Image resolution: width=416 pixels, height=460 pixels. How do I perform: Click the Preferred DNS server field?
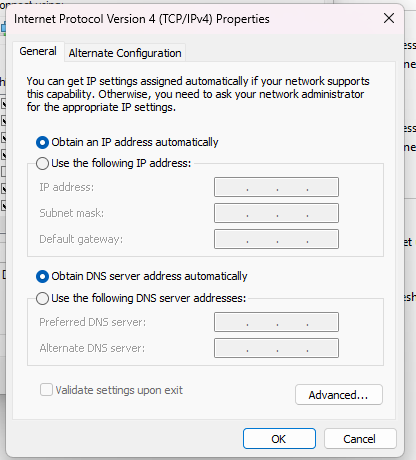click(276, 322)
